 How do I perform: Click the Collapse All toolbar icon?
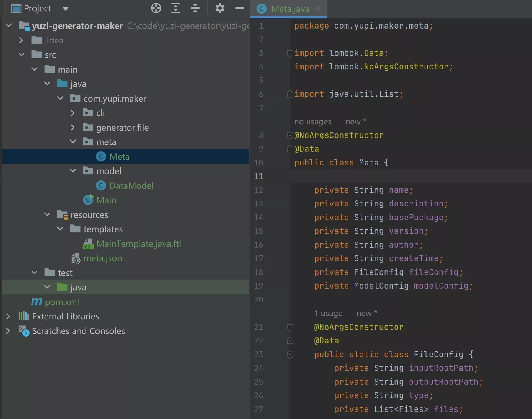point(195,8)
